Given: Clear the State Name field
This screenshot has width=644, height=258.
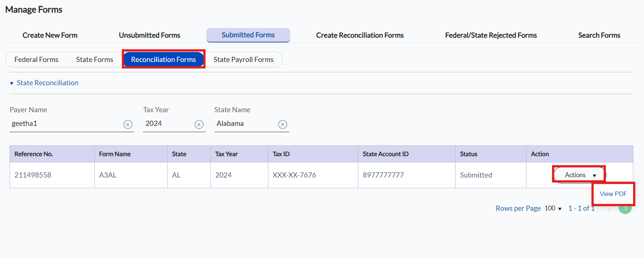Looking at the screenshot, I should coord(283,124).
